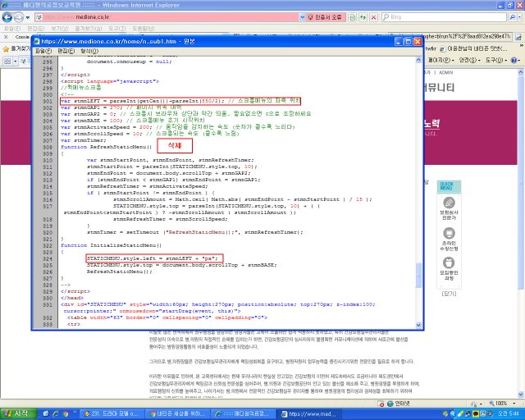Switch to 네티즌 세상을 위하 Chrome taskbar button
The height and width of the screenshot is (420, 525).
(x=178, y=414)
